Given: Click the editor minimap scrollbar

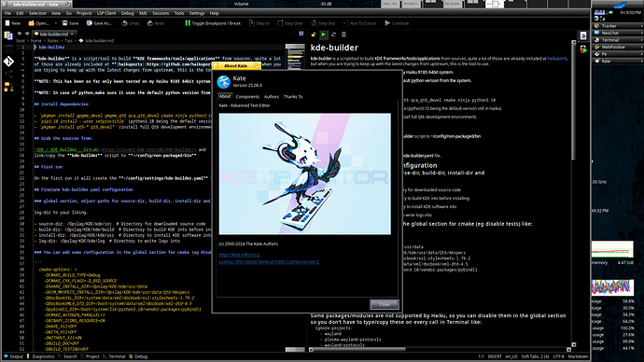Looking at the screenshot, I should click(x=295, y=198).
